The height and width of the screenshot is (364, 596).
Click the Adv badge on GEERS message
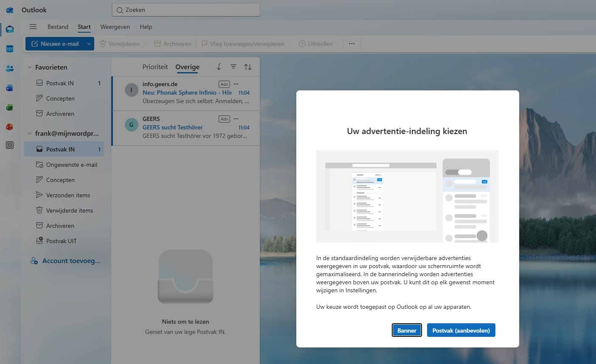[x=224, y=119]
